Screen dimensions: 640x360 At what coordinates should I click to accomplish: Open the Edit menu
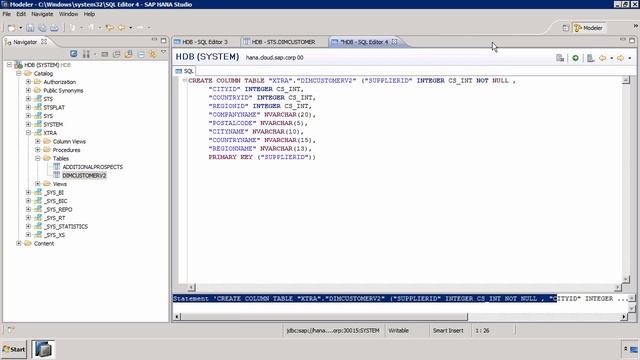(21, 14)
